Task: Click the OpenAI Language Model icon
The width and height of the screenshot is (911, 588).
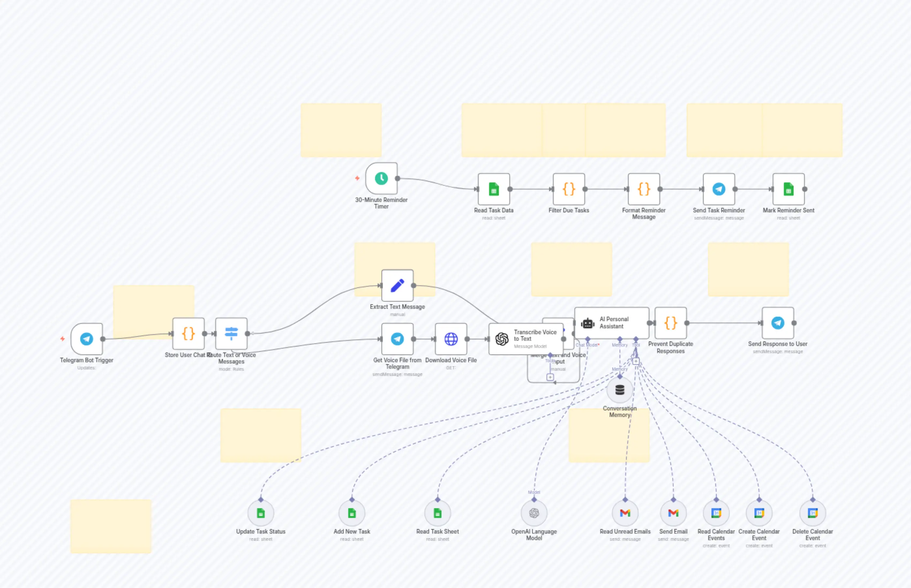Action: (x=534, y=513)
